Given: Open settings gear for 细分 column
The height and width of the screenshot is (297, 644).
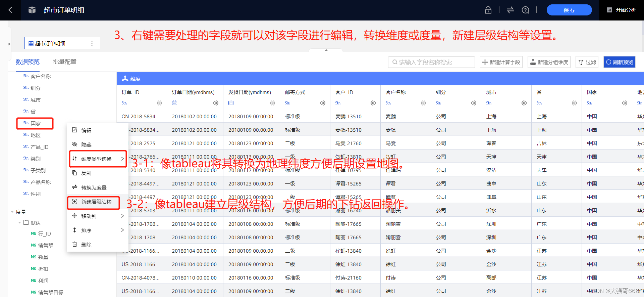Looking at the screenshot, I should click(x=474, y=103).
